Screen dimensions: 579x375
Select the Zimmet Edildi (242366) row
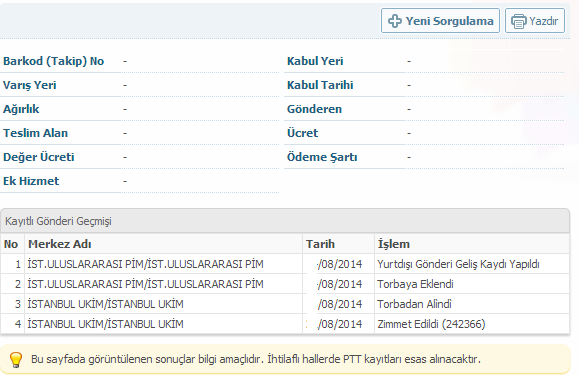(x=285, y=324)
